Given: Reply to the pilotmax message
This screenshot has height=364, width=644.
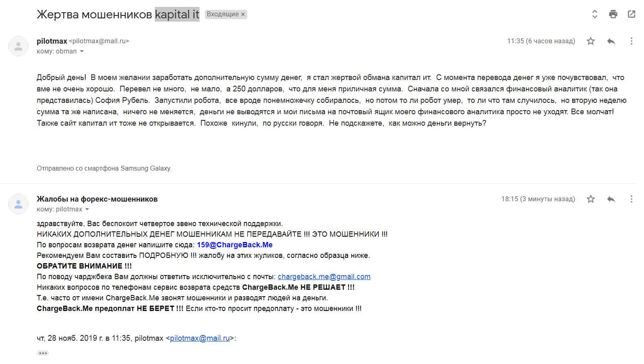Looking at the screenshot, I should pyautogui.click(x=611, y=41).
